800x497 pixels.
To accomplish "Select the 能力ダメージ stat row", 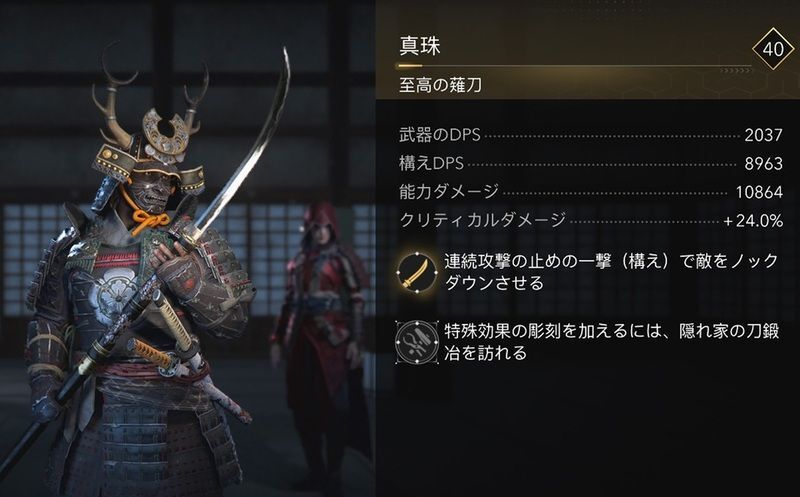I will pyautogui.click(x=591, y=192).
